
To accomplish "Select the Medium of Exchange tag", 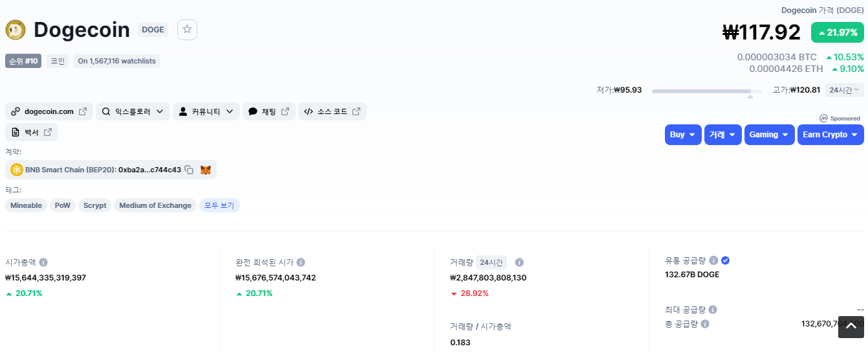I will point(155,205).
